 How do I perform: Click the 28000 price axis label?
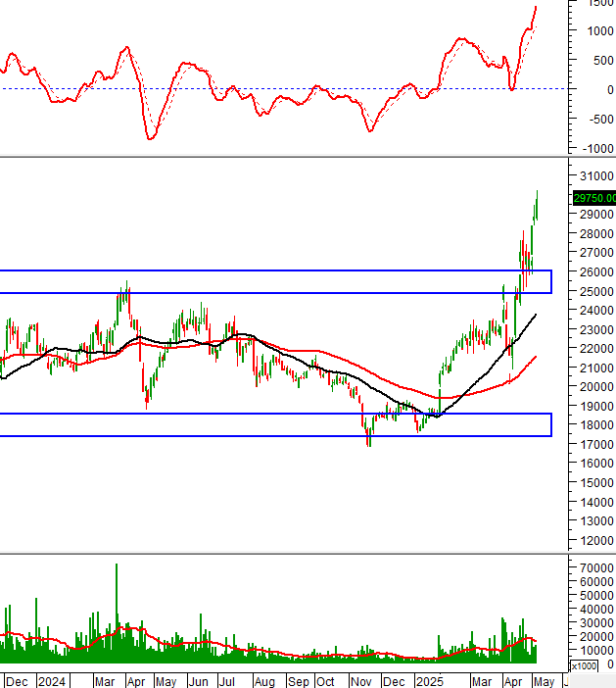click(x=596, y=234)
